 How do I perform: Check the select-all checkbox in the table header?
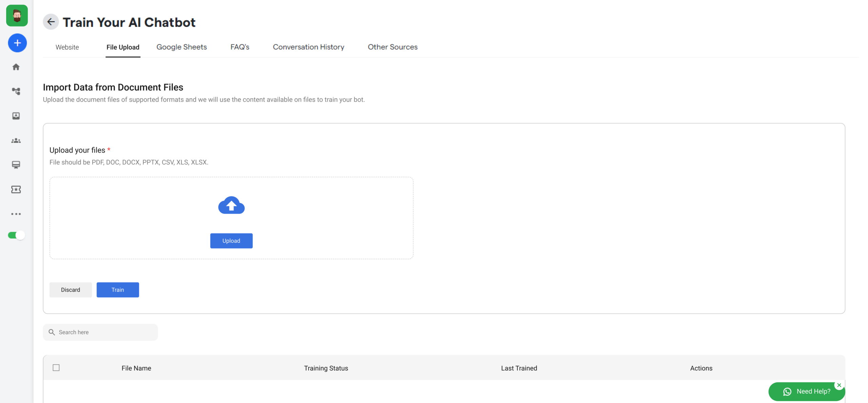coord(56,368)
